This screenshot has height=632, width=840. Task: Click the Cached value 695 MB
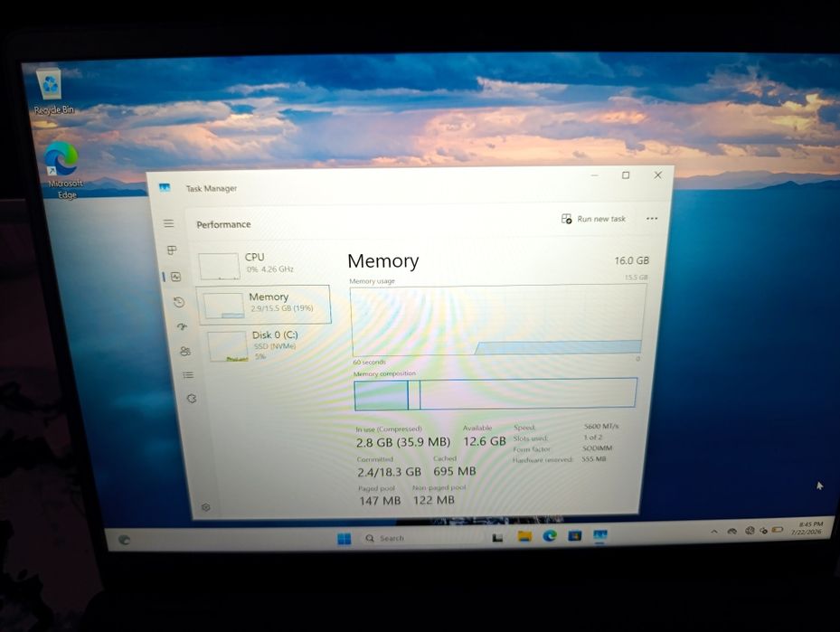point(454,471)
